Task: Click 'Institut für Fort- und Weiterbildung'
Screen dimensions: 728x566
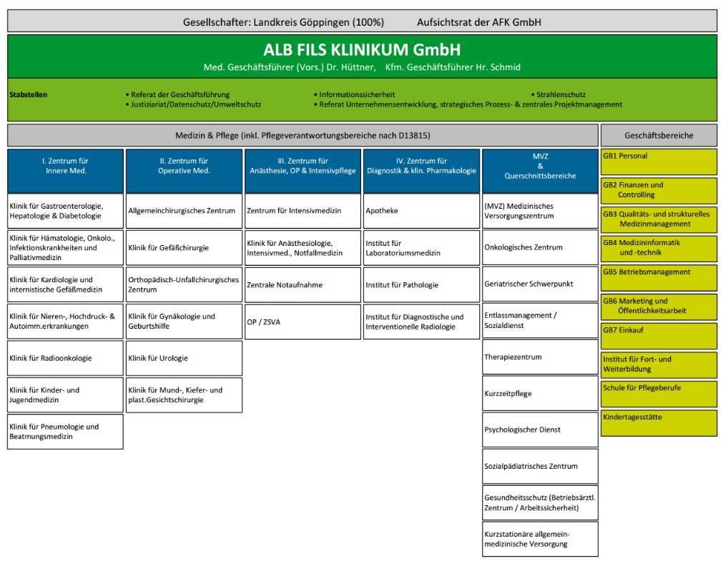Action: click(659, 364)
